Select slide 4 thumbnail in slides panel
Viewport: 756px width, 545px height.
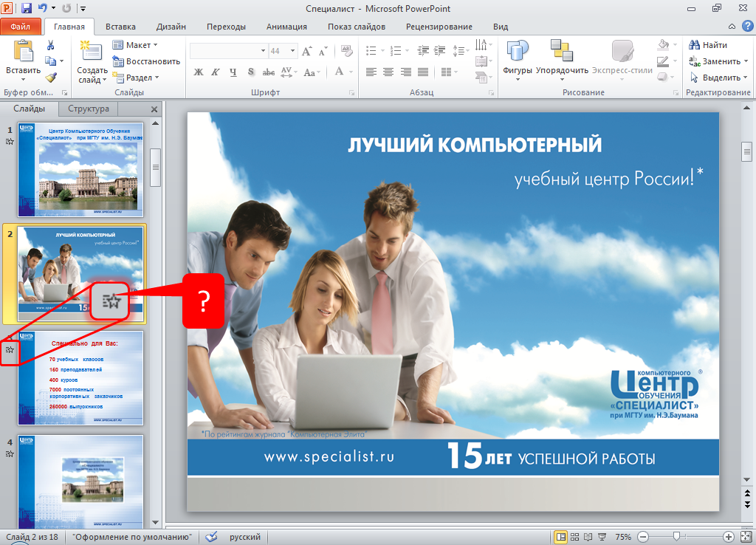[80, 479]
